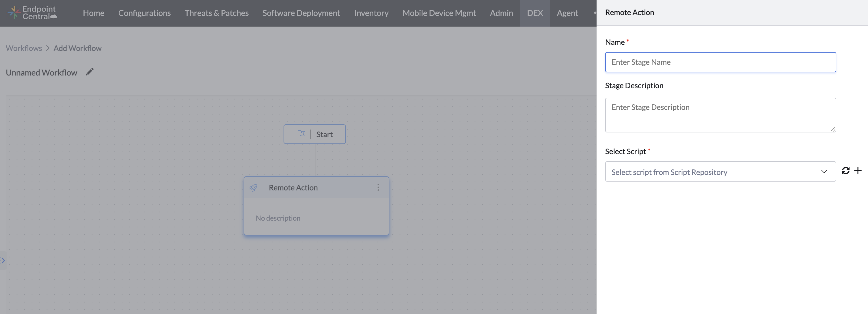This screenshot has height=314, width=868.
Task: Open the Inventory menu
Action: [x=371, y=13]
